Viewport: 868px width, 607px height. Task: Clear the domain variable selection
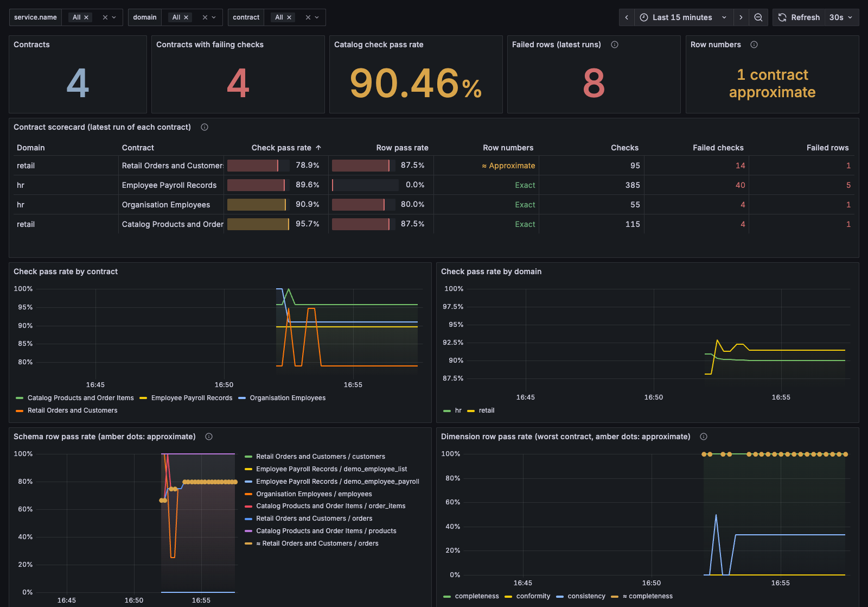click(x=205, y=17)
